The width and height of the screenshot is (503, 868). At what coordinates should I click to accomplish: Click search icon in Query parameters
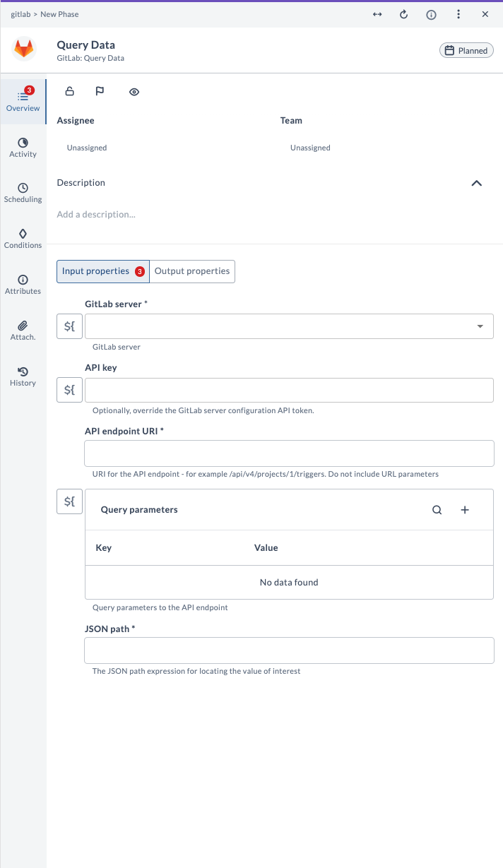(437, 510)
